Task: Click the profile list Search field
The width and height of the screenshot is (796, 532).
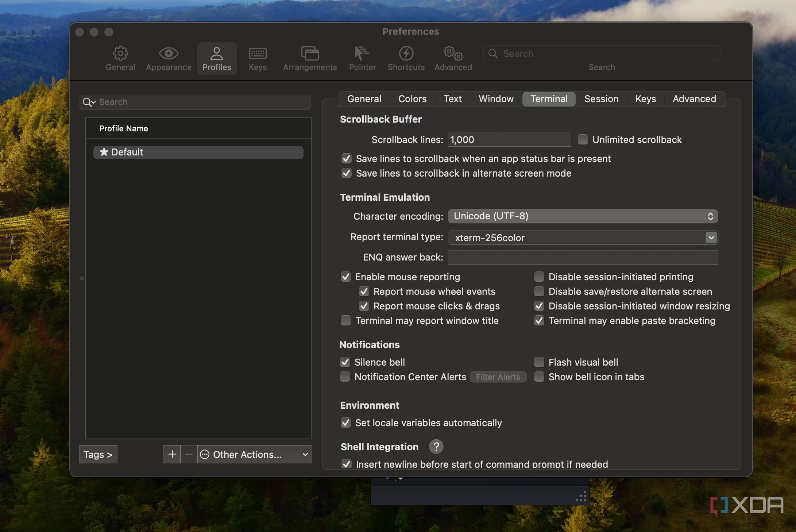Action: click(195, 102)
